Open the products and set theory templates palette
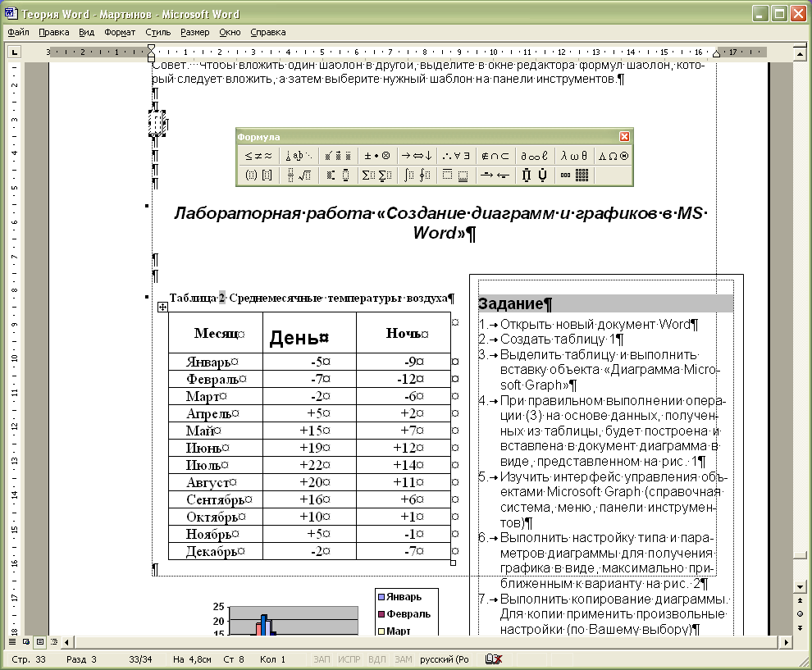The height and width of the screenshot is (670, 812). click(535, 175)
